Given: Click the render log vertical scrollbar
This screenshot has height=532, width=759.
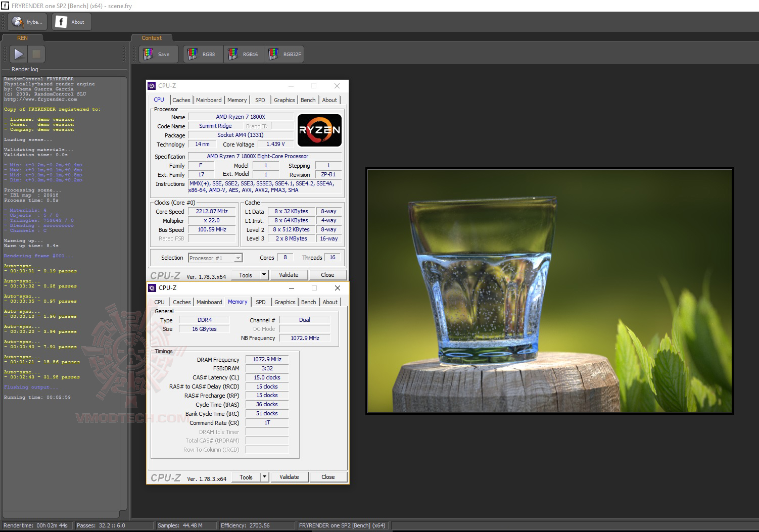Looking at the screenshot, I should click(123, 293).
